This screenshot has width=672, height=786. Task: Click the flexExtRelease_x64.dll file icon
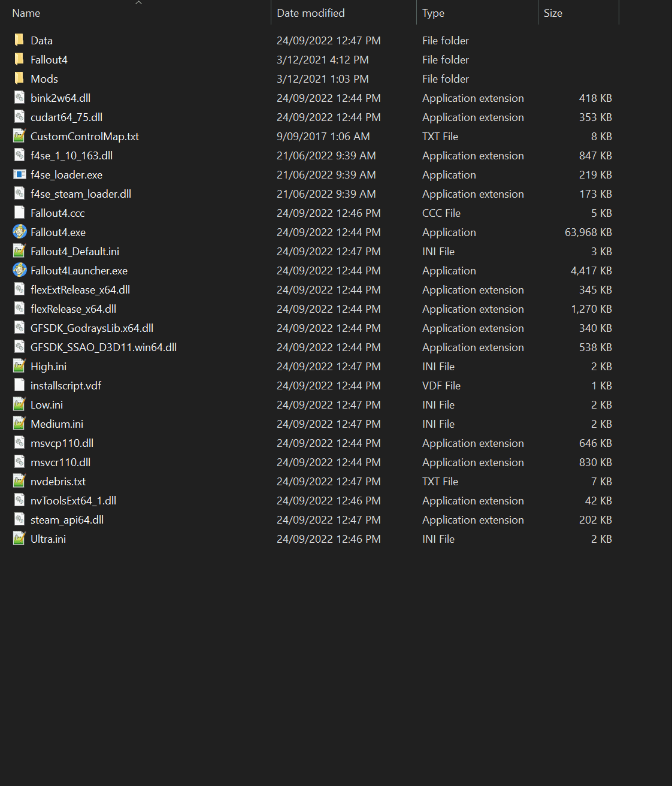[19, 289]
